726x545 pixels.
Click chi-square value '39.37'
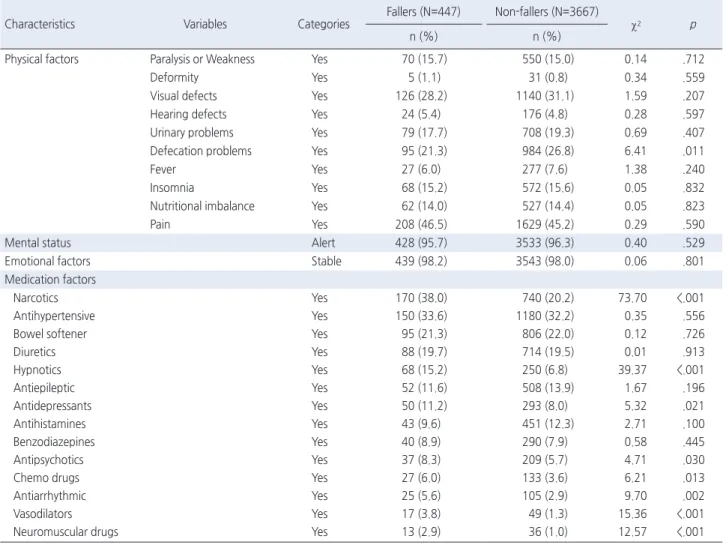(632, 370)
